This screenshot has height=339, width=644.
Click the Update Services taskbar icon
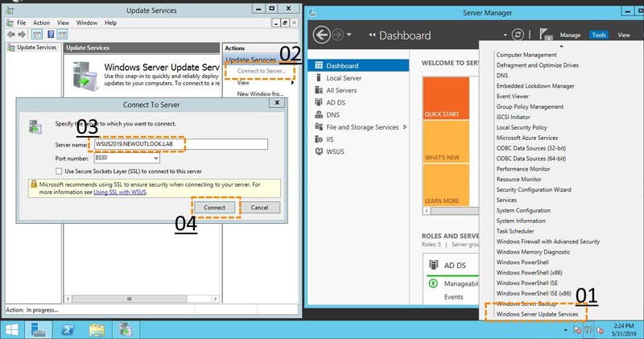click(126, 330)
